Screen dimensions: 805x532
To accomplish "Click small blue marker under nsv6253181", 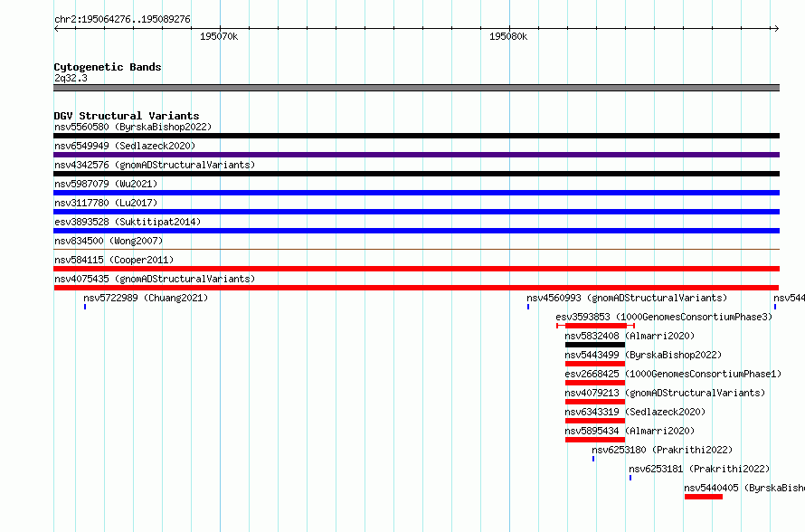I will point(630,478).
